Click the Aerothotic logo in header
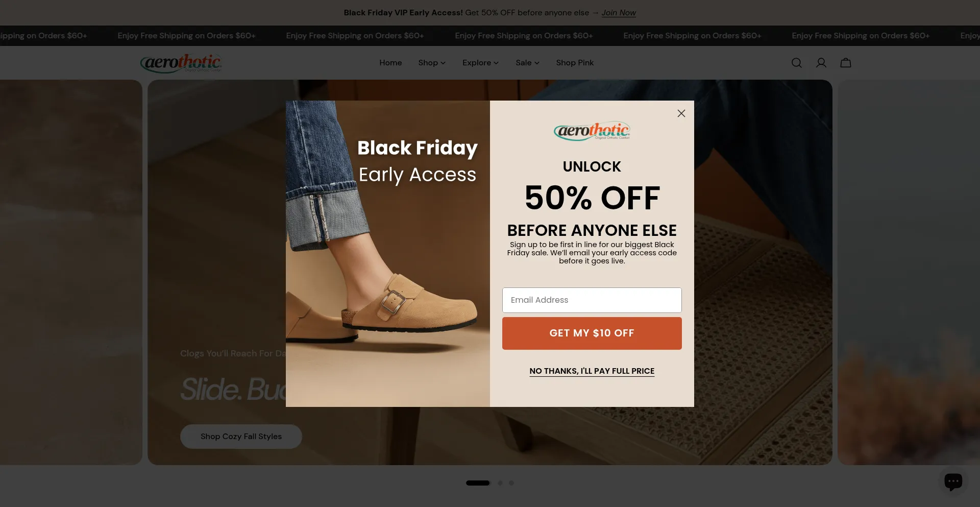 (x=181, y=63)
